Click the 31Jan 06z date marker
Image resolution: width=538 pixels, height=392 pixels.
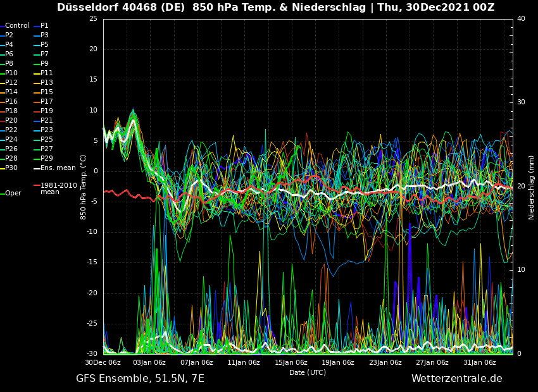(480, 363)
